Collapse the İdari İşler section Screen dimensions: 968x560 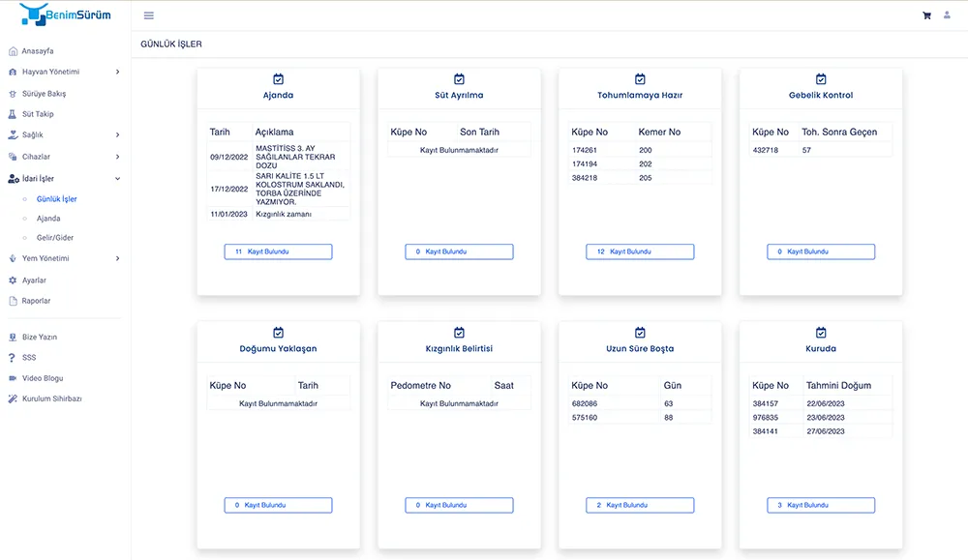(117, 179)
